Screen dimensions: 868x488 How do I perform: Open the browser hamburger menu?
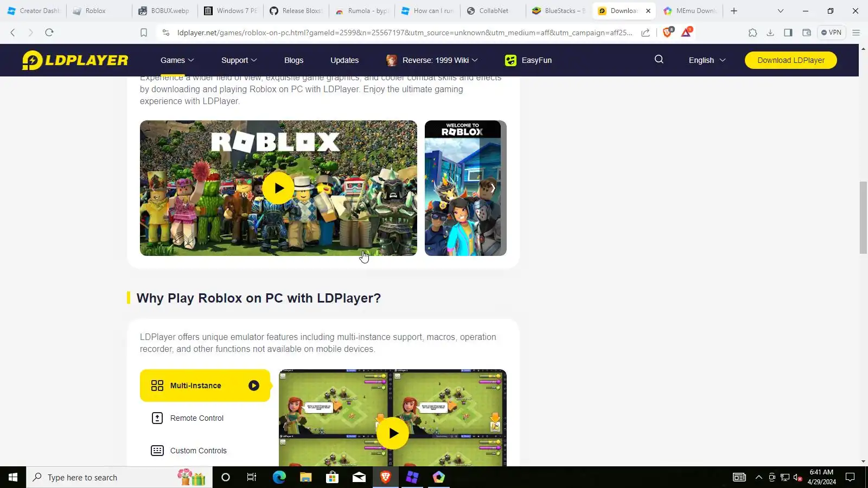coord(856,33)
